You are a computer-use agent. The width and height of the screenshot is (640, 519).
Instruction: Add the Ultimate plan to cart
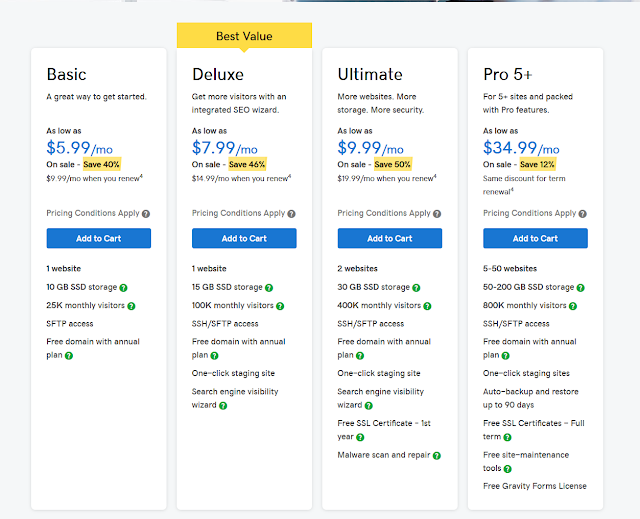click(x=390, y=238)
